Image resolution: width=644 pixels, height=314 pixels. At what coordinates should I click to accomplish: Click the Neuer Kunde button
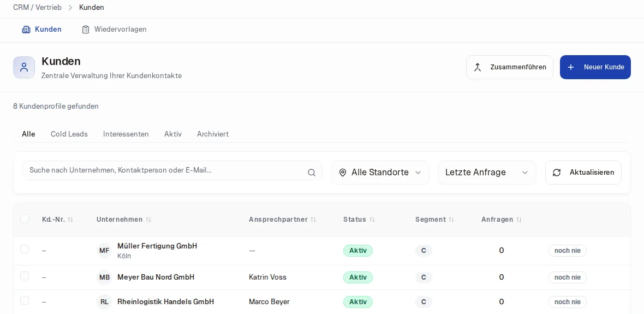[595, 67]
